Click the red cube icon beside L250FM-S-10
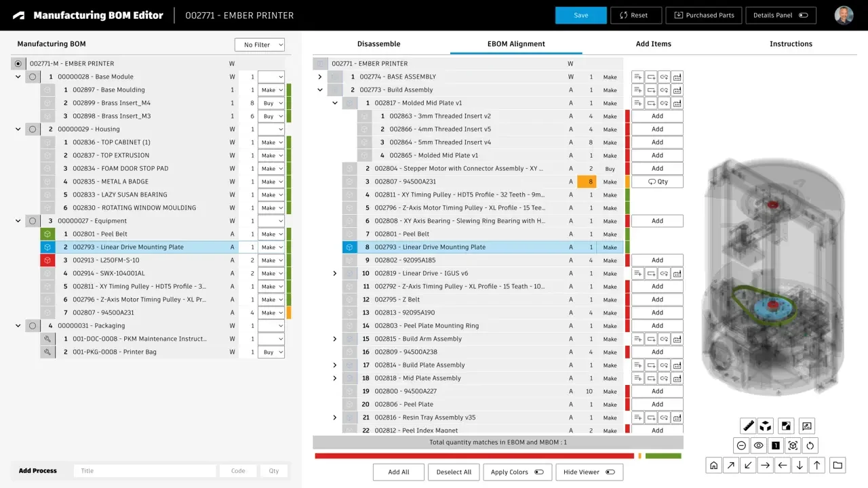Viewport: 868px width, 488px height. pyautogui.click(x=47, y=260)
